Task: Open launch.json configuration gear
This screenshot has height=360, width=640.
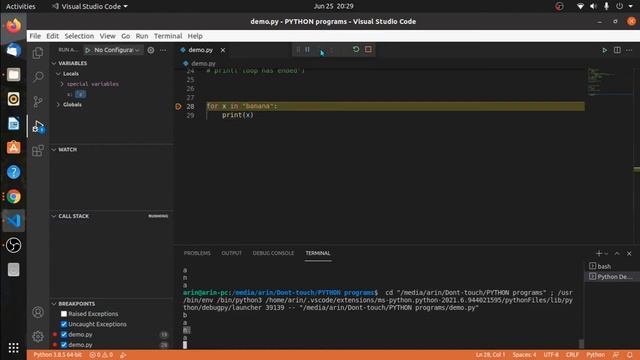Action: [x=151, y=50]
